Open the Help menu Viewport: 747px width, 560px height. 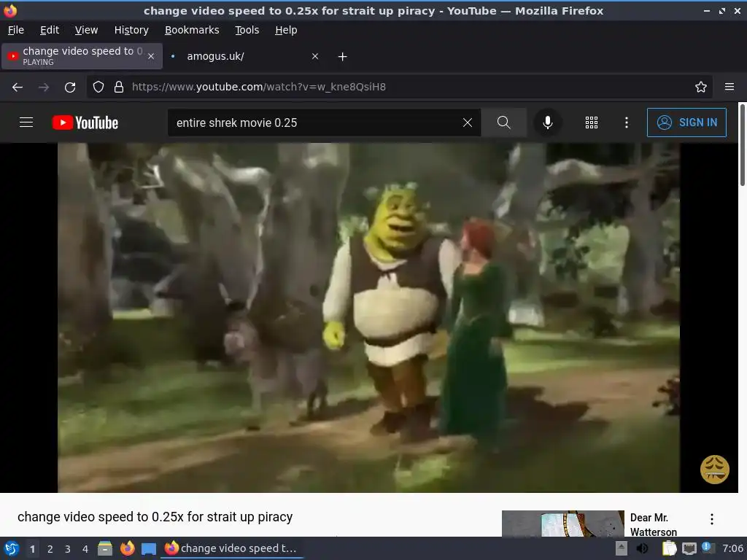tap(286, 30)
